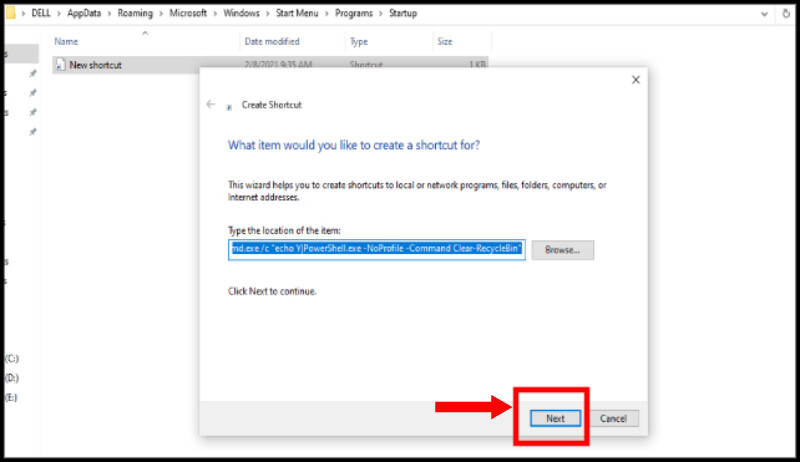Click the last pin icon in Quick access
The width and height of the screenshot is (800, 462).
[x=33, y=132]
